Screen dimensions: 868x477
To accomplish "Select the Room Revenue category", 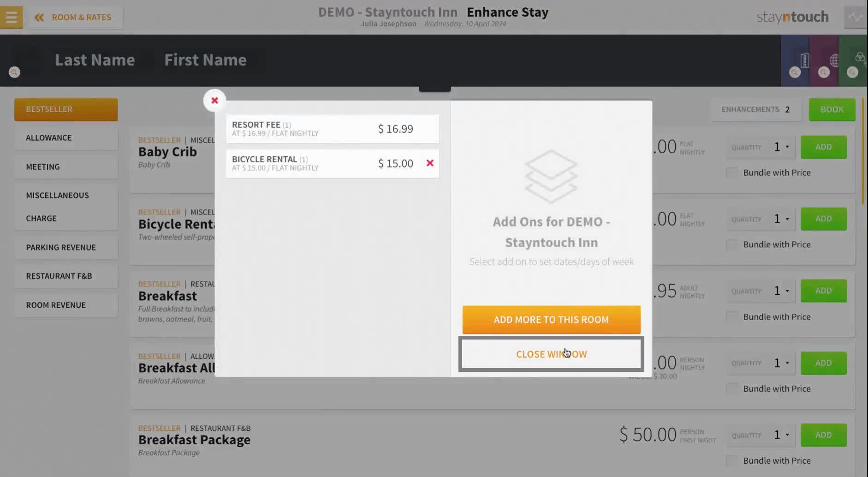I will 66,305.
